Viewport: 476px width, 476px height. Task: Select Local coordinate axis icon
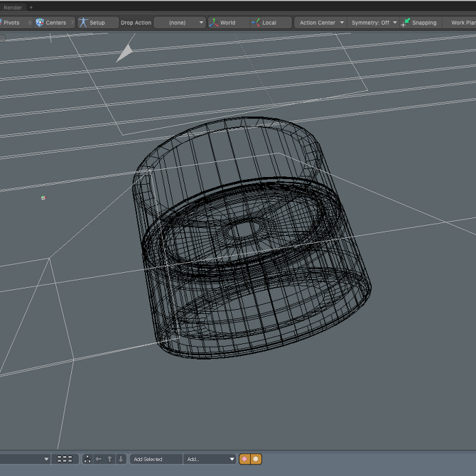pyautogui.click(x=255, y=23)
